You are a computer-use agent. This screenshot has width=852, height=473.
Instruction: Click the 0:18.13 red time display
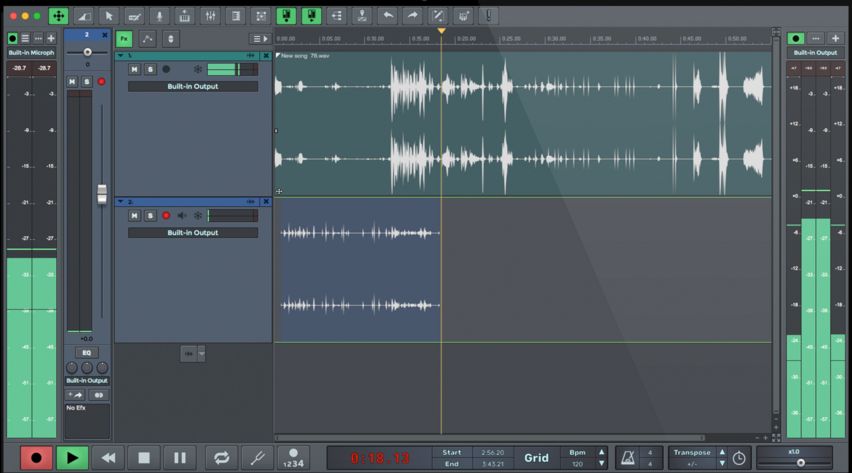(x=380, y=458)
